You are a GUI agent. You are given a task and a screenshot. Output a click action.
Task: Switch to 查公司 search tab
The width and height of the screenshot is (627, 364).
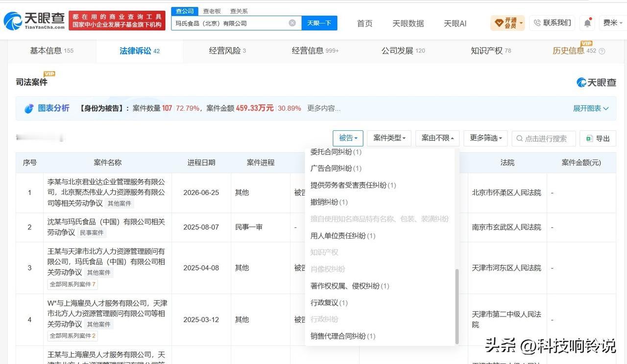click(185, 11)
